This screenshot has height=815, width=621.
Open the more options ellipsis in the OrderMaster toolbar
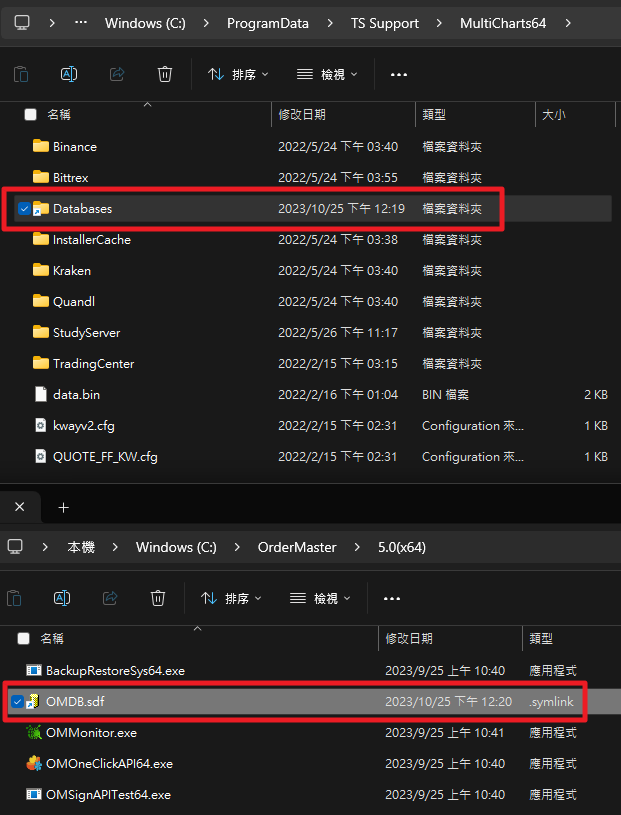392,599
